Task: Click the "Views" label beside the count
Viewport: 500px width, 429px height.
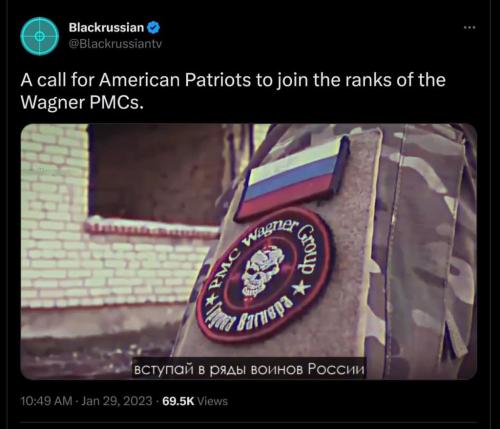Action: point(212,401)
